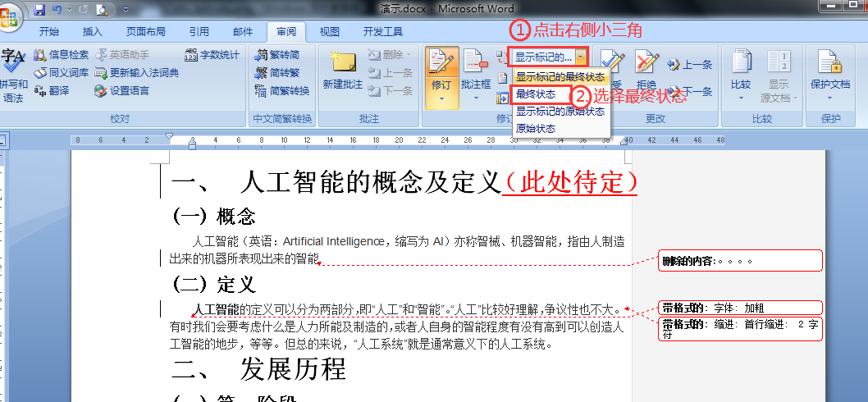Click the first line indent marker on ruler
Screen dimensions: 868x402
click(x=169, y=135)
